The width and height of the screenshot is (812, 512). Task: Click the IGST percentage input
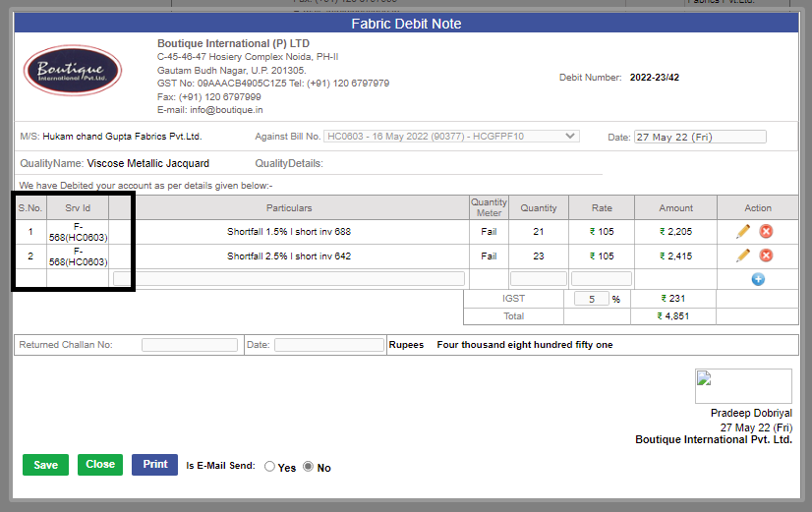[x=592, y=299]
